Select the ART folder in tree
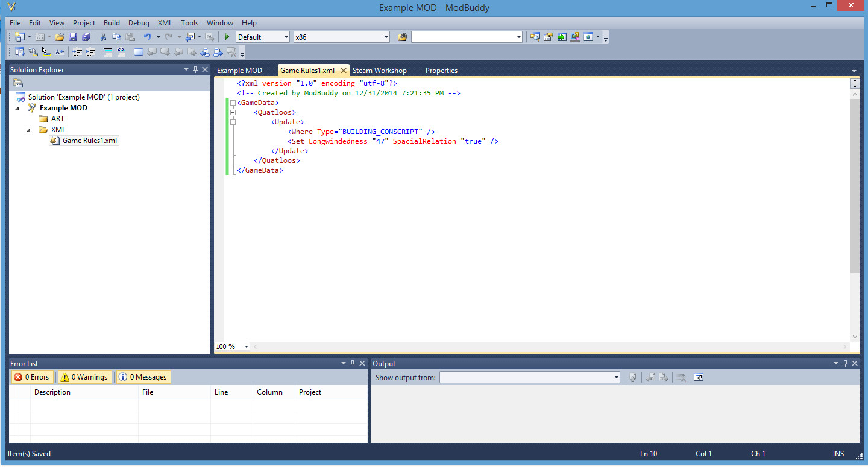Screen dimensions: 868x467 pos(58,119)
